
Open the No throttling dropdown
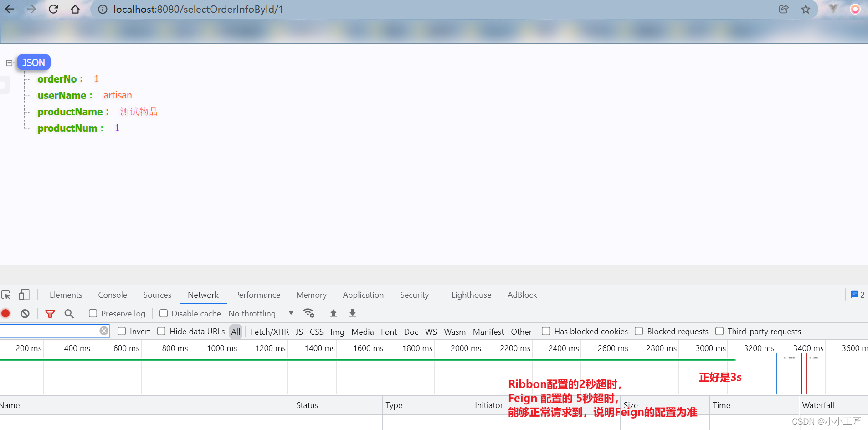[261, 313]
